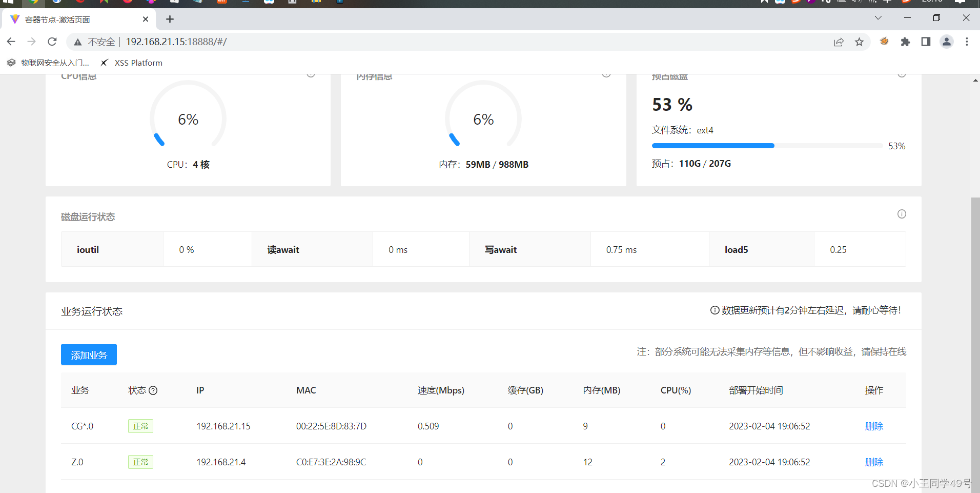The height and width of the screenshot is (493, 980).
Task: Click the CPU 4 核 text
Action: point(188,164)
